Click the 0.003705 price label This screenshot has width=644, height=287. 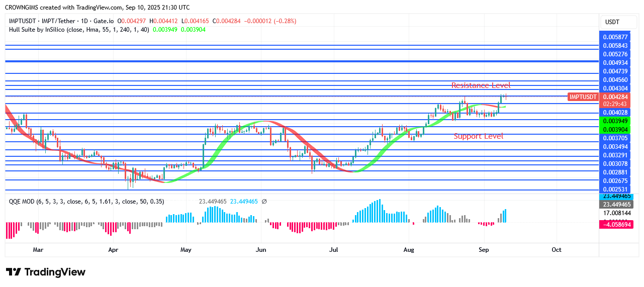[x=615, y=138]
